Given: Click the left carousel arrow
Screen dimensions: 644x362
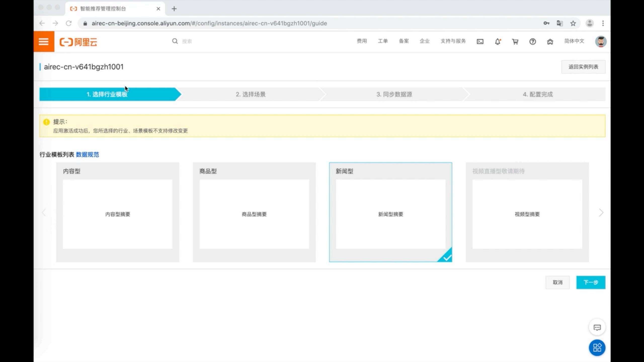Looking at the screenshot, I should click(44, 212).
